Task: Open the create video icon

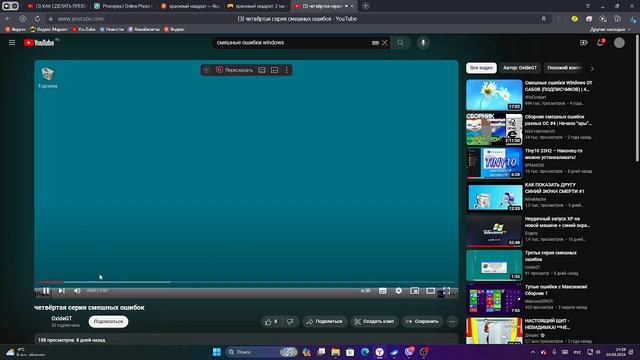Action: click(x=584, y=42)
